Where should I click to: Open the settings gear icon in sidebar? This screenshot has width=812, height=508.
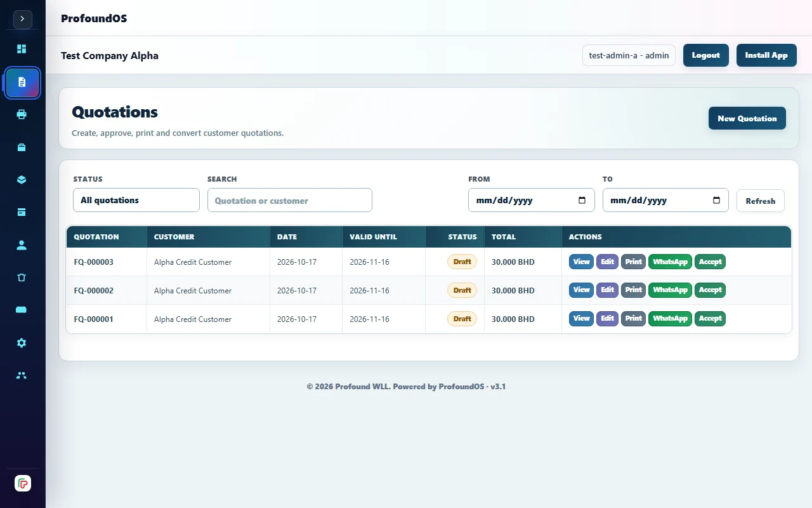pyautogui.click(x=22, y=343)
